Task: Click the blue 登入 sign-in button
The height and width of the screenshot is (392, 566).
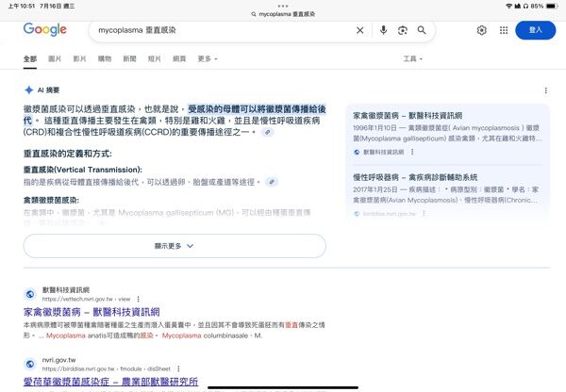Action: [536, 30]
